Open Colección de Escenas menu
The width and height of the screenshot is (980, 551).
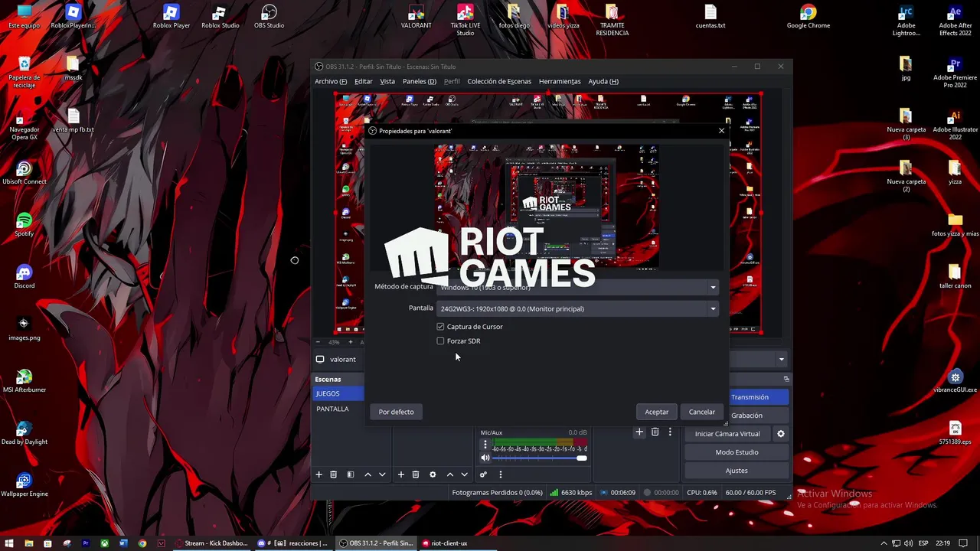499,81
